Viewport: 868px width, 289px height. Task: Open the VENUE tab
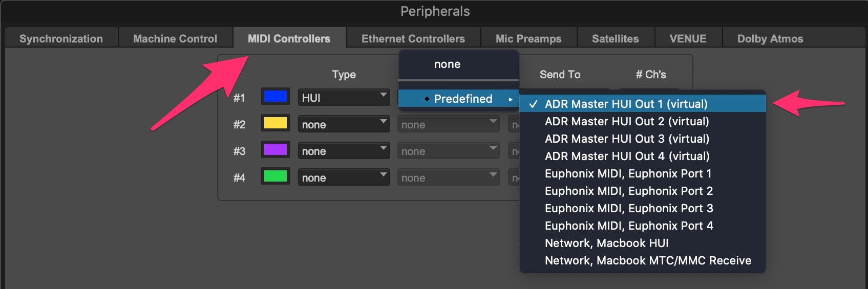[x=688, y=38]
